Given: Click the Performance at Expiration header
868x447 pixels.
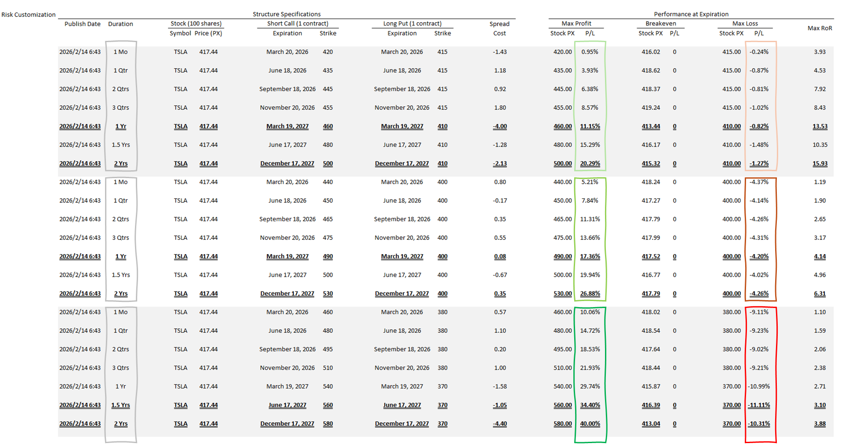Looking at the screenshot, I should [691, 14].
